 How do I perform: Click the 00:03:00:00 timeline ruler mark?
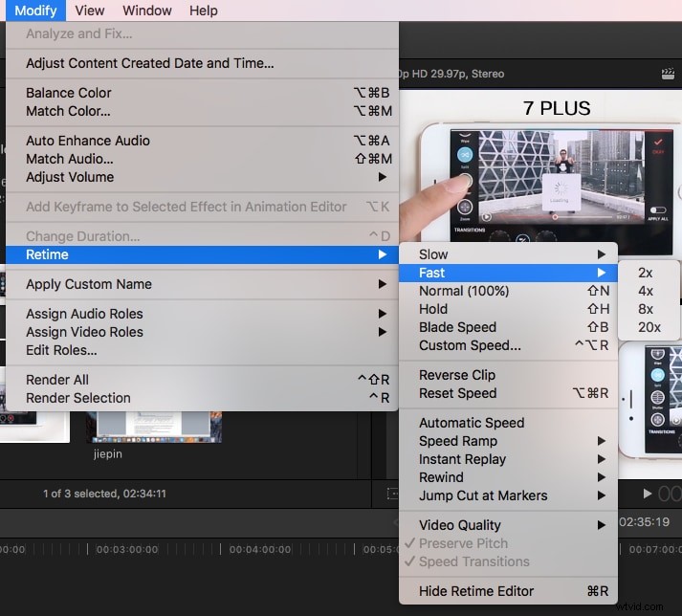coord(127,549)
